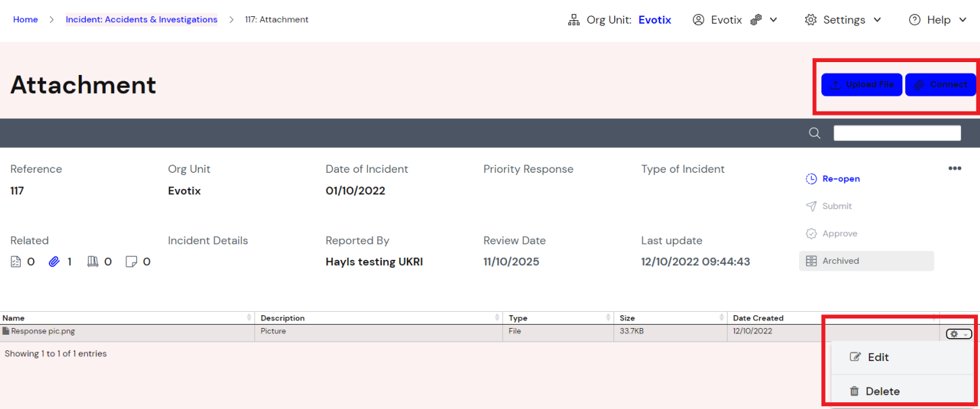Click the magnifier search icon

pyautogui.click(x=815, y=133)
